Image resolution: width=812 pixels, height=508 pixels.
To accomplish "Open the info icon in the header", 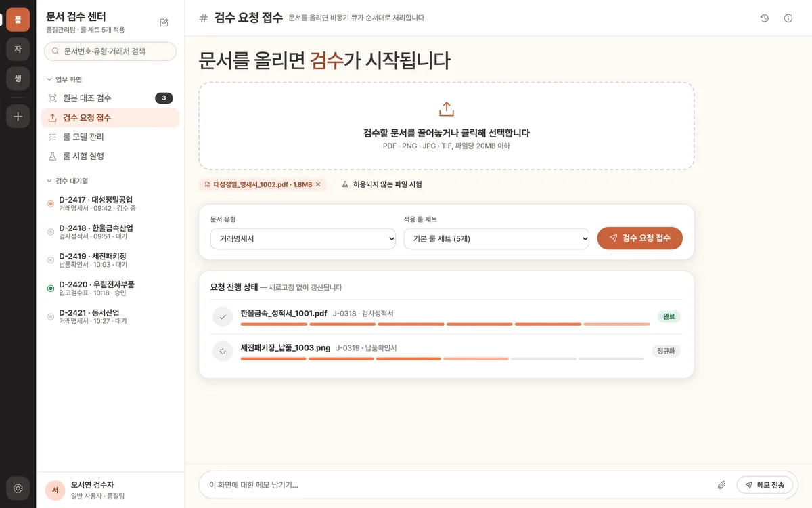I will tap(788, 18).
